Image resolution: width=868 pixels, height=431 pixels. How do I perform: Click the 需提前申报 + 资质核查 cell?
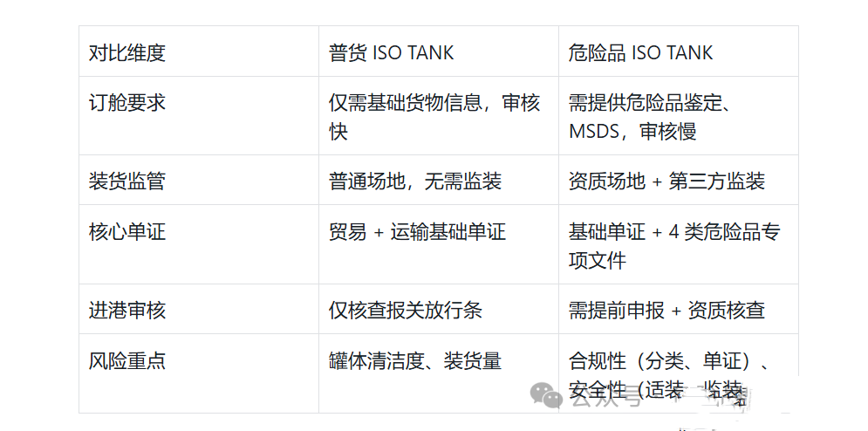(x=666, y=310)
